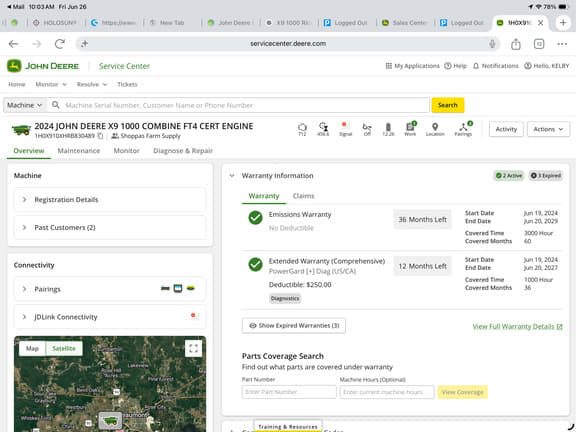Open the Monitor dropdown in top navigation

click(x=51, y=84)
